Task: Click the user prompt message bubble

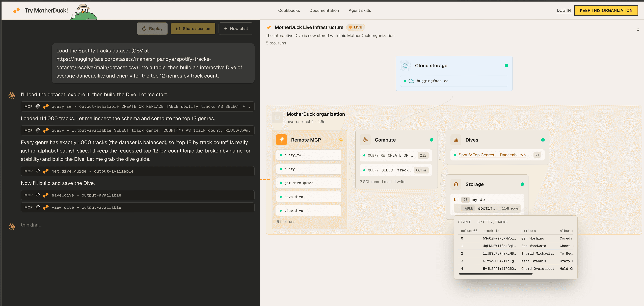Action: click(153, 63)
